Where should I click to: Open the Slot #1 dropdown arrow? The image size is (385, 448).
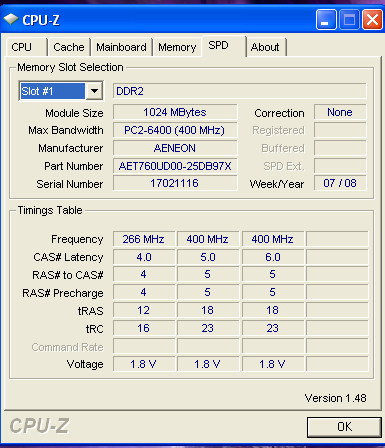(94, 91)
